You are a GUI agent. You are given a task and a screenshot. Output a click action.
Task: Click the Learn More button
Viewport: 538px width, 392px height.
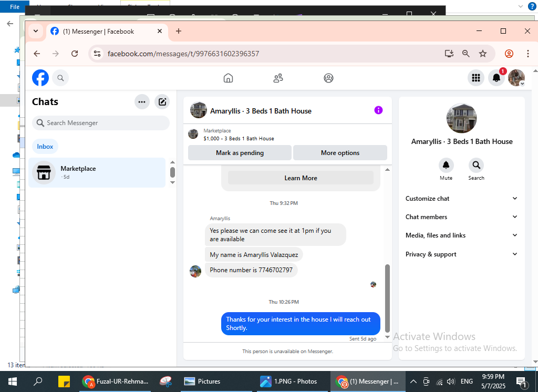[301, 178]
